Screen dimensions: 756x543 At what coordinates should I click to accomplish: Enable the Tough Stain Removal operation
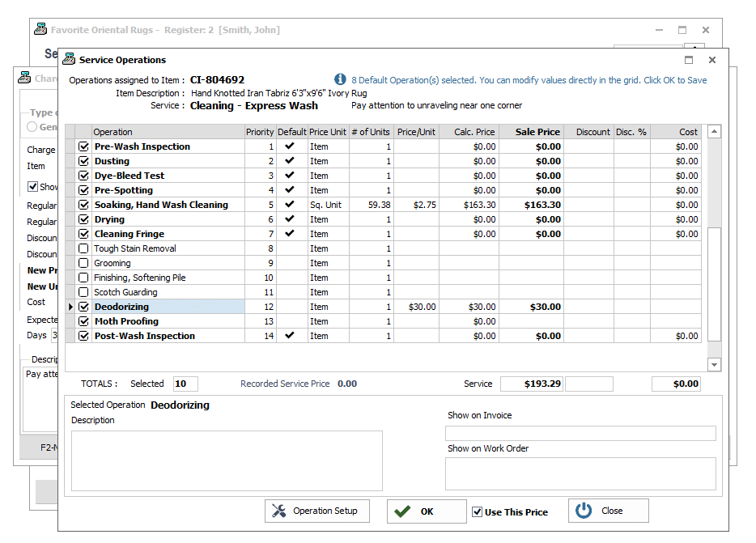[x=84, y=248]
